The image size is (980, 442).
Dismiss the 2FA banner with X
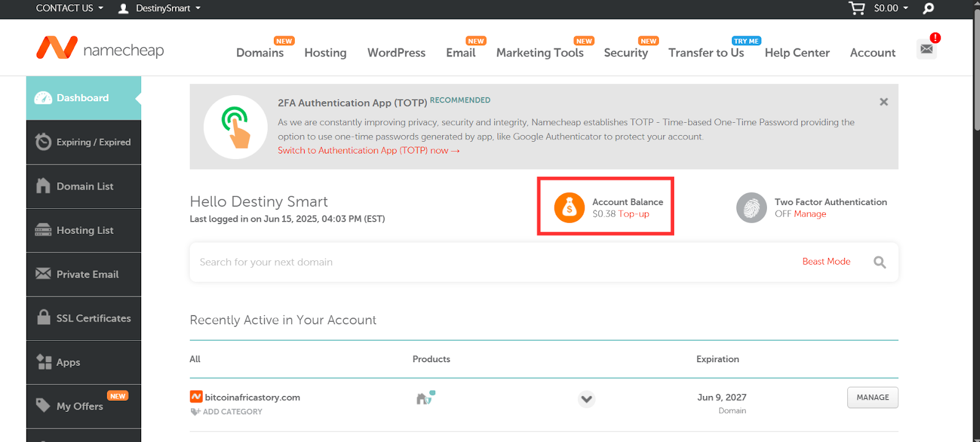pos(884,102)
